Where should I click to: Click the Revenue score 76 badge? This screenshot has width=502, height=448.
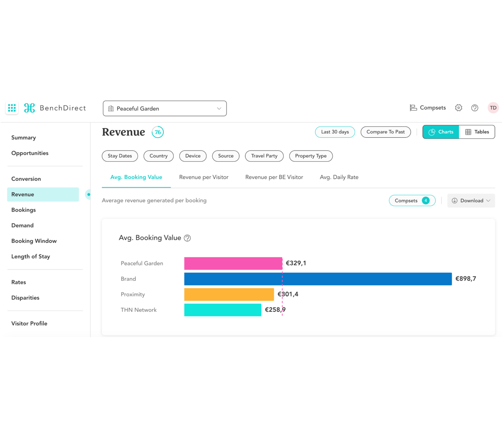point(158,132)
